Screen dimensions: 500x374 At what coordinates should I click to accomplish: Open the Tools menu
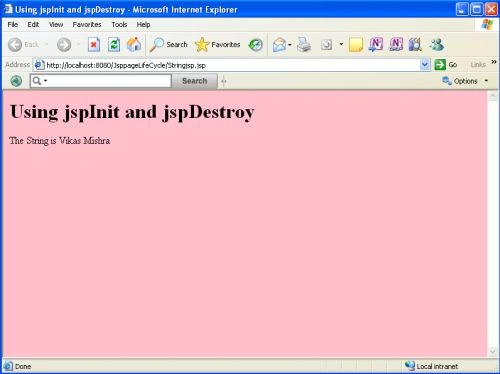click(119, 24)
